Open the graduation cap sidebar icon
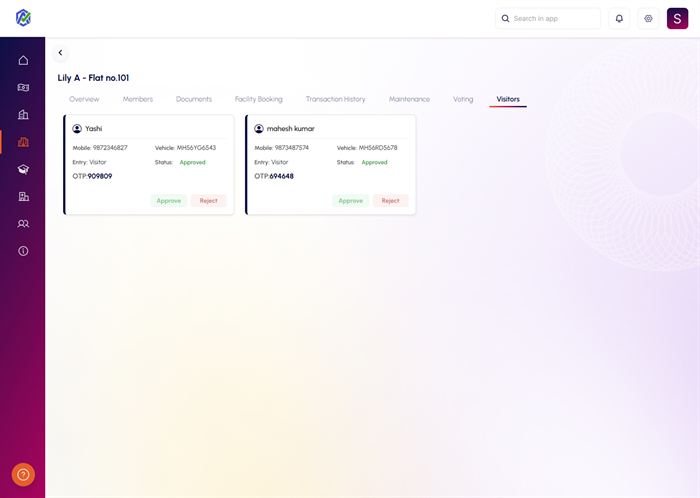Screen dimensions: 700x498 click(x=23, y=170)
